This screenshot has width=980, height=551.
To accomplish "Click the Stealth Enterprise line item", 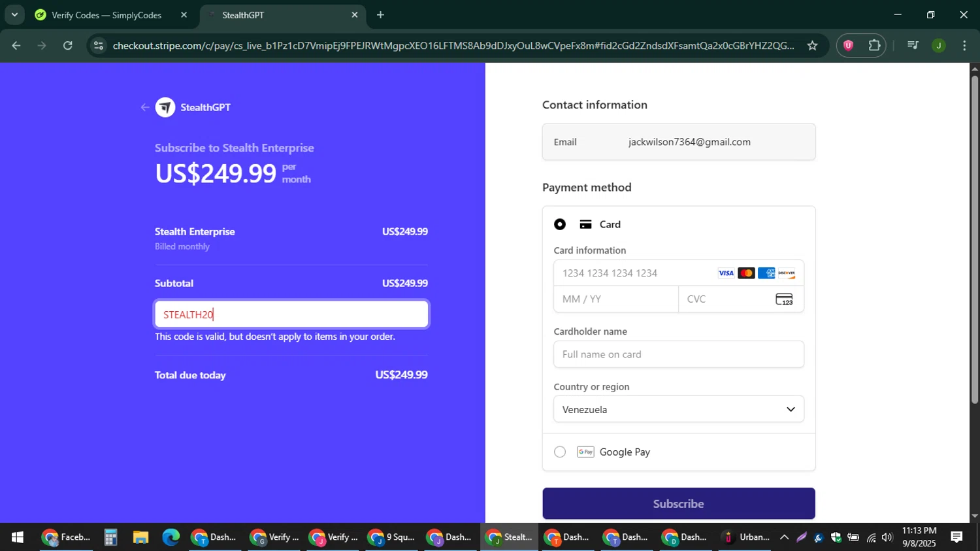I will [291, 238].
